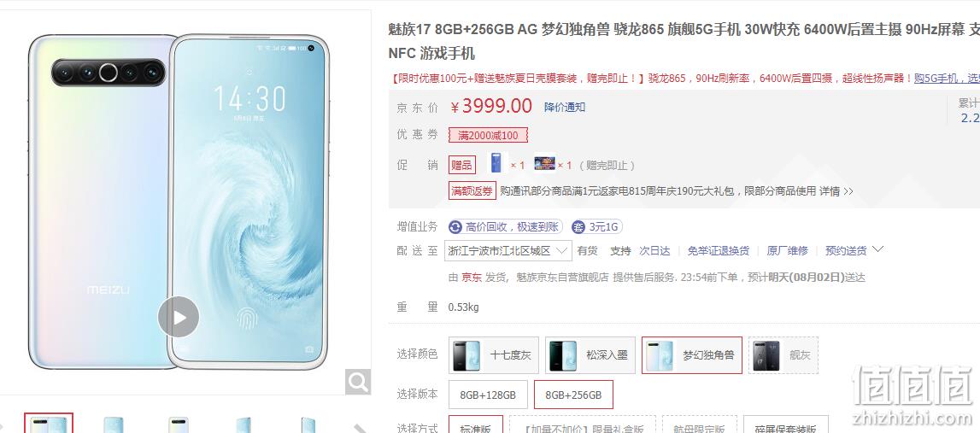980x433 pixels.
Task: Click the 降价通知 price alert link
Action: click(565, 107)
